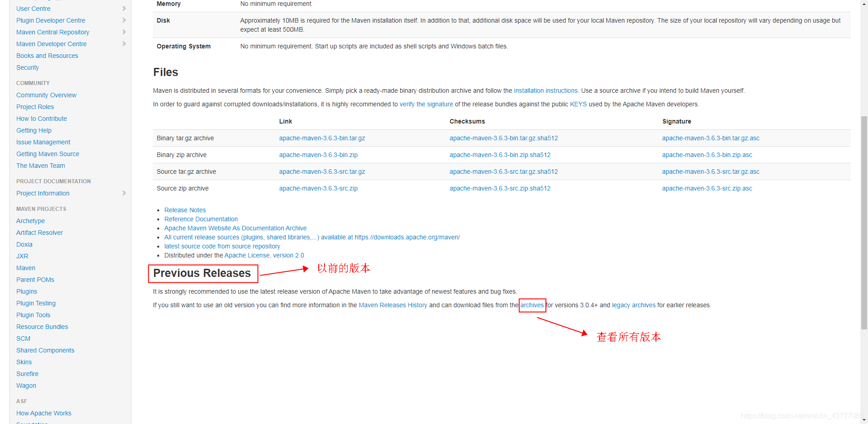The height and width of the screenshot is (424, 868).
Task: Open Plugin Developer Centre sidebar item
Action: 51,20
